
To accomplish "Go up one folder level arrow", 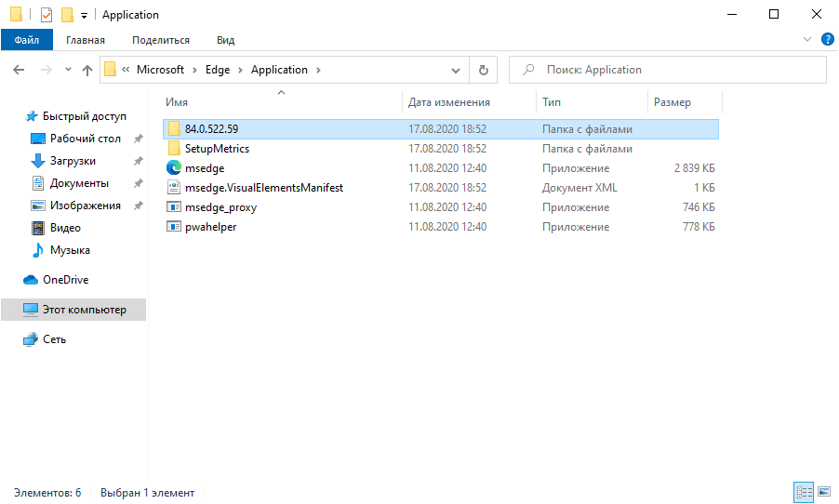I will 87,70.
